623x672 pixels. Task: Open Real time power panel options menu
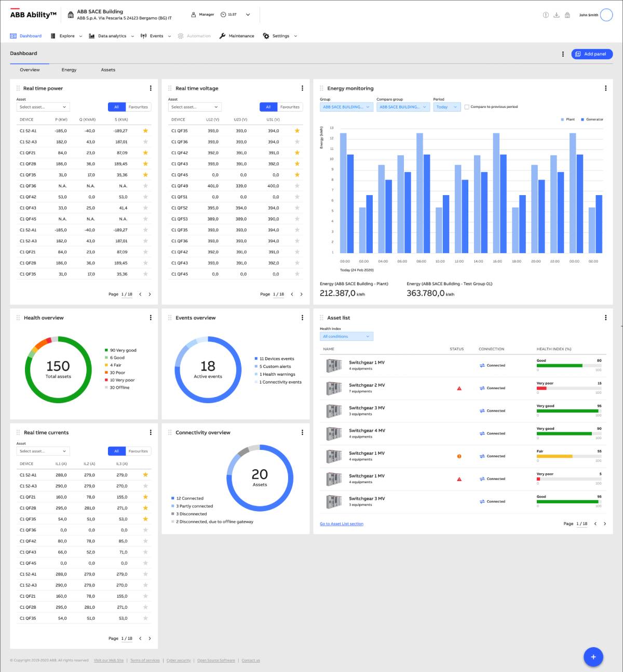pos(151,88)
